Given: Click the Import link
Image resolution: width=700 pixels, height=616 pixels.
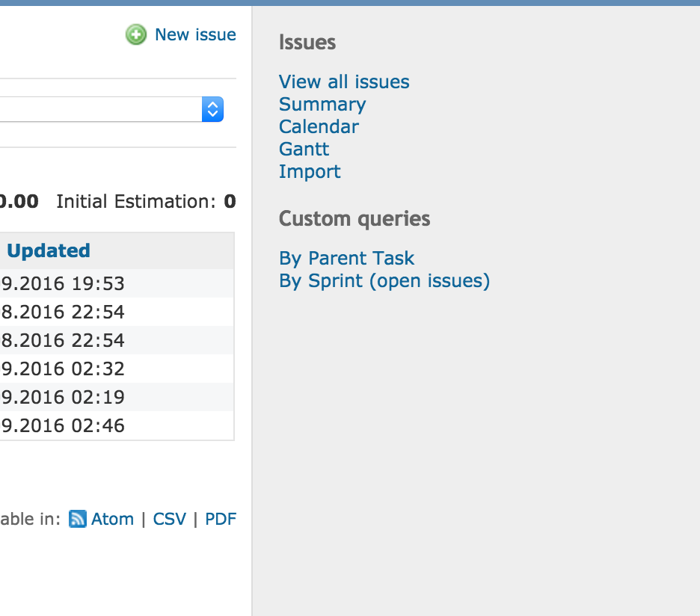Looking at the screenshot, I should click(x=310, y=172).
